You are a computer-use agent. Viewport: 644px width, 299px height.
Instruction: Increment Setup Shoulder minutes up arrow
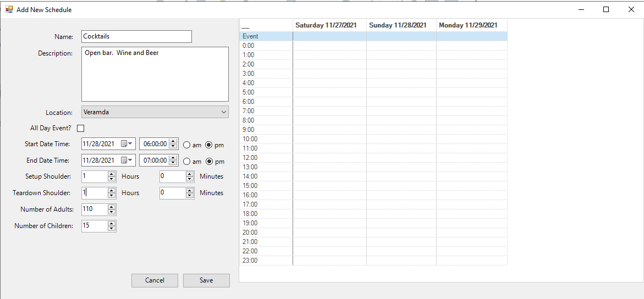click(190, 174)
